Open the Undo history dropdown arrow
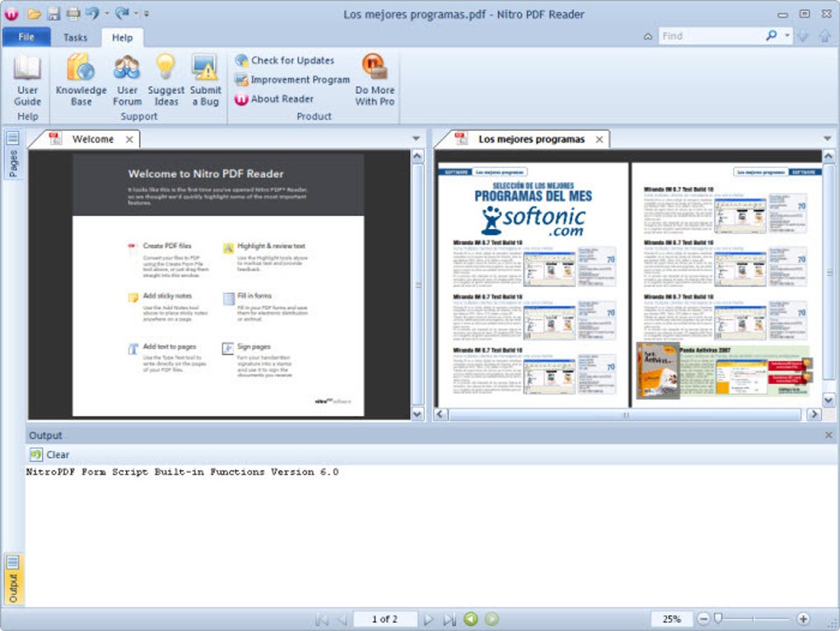840x631 pixels. point(106,13)
